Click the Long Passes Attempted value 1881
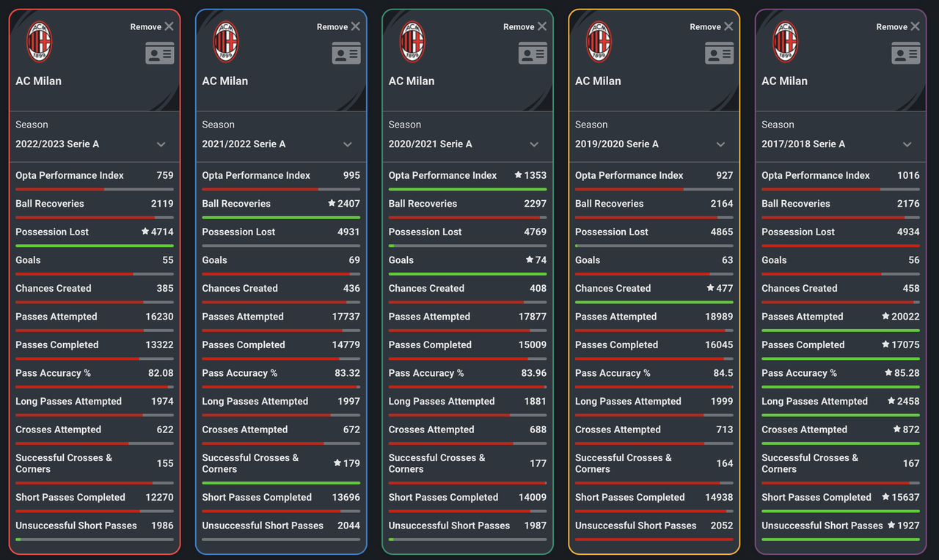 coord(536,401)
